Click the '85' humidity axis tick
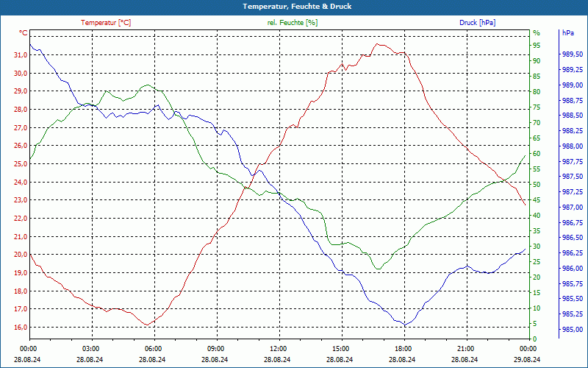Image resolution: width=588 pixels, height=368 pixels. [537, 77]
